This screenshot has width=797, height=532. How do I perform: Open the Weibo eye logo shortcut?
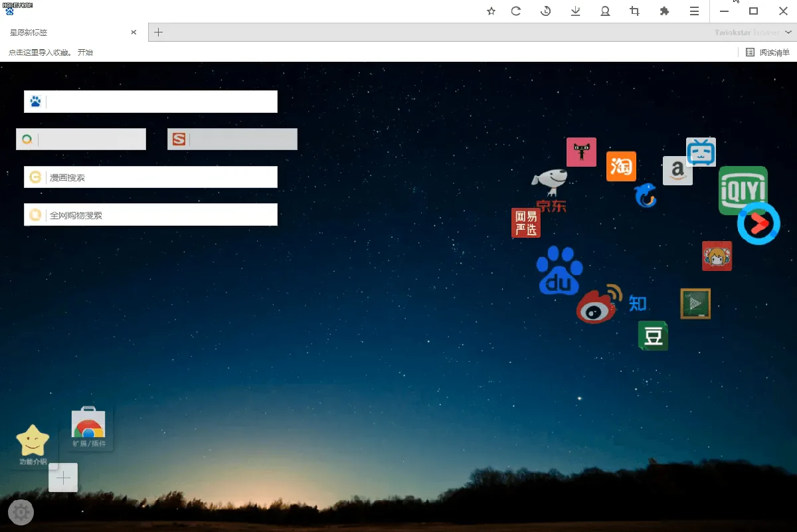point(598,304)
